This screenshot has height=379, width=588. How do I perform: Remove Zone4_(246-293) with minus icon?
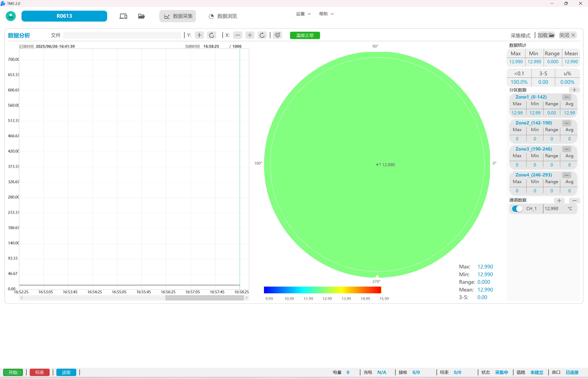coord(567,175)
